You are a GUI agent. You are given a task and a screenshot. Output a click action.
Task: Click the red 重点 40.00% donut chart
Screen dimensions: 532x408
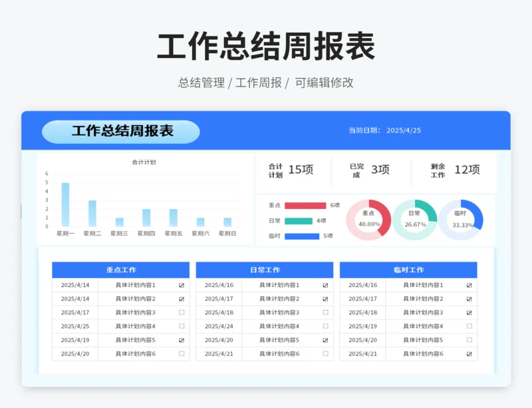coord(369,220)
